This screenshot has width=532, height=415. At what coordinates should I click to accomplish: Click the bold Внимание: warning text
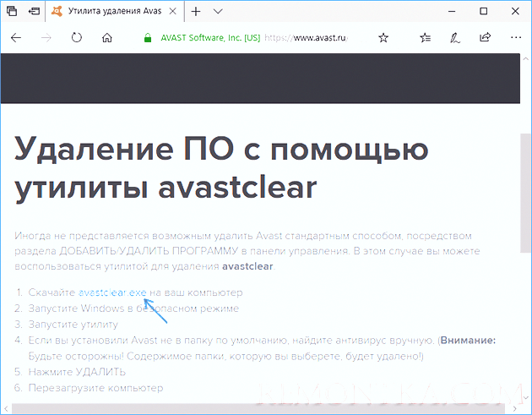coord(468,340)
